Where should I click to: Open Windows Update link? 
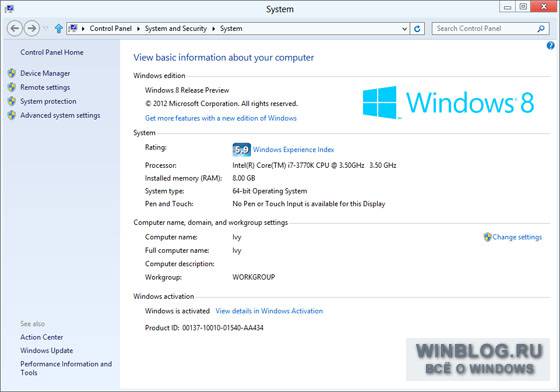pyautogui.click(x=47, y=351)
